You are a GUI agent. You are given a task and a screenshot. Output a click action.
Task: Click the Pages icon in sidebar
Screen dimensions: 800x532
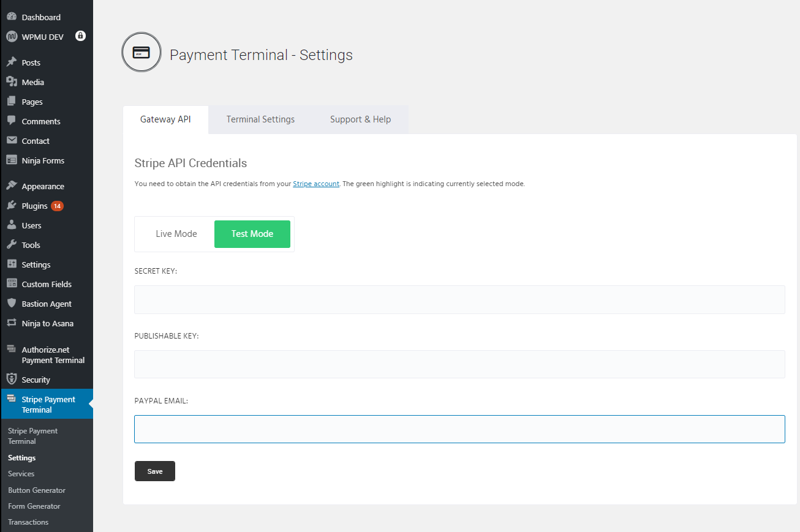tap(11, 102)
